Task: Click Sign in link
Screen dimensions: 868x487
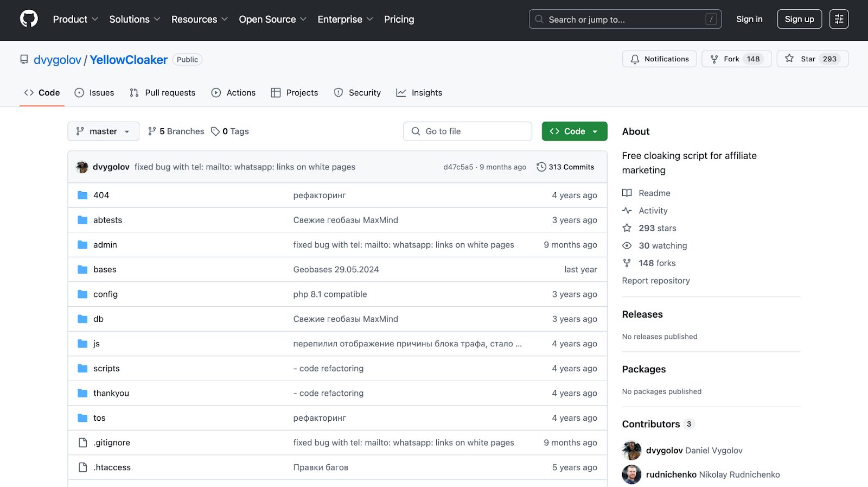Action: tap(749, 19)
